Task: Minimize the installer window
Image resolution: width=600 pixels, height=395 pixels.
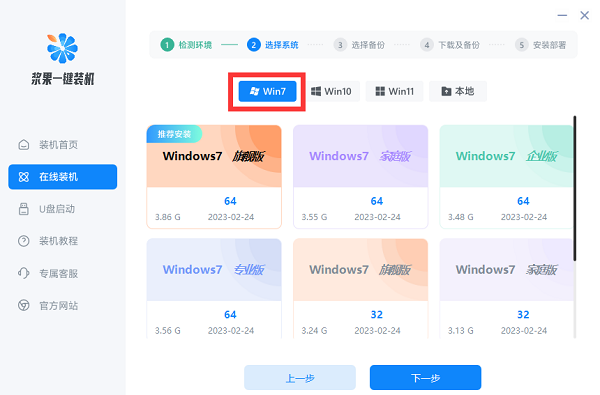Action: (562, 15)
